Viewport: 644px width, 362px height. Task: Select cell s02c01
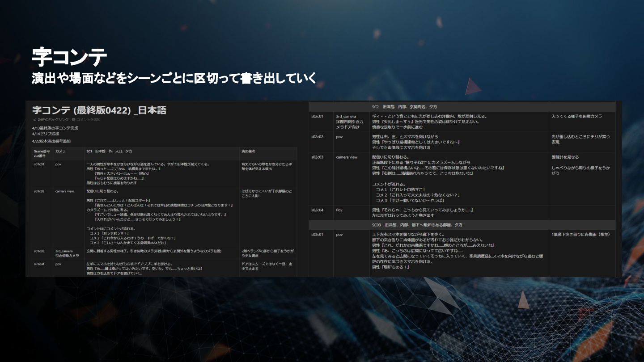coord(317,116)
